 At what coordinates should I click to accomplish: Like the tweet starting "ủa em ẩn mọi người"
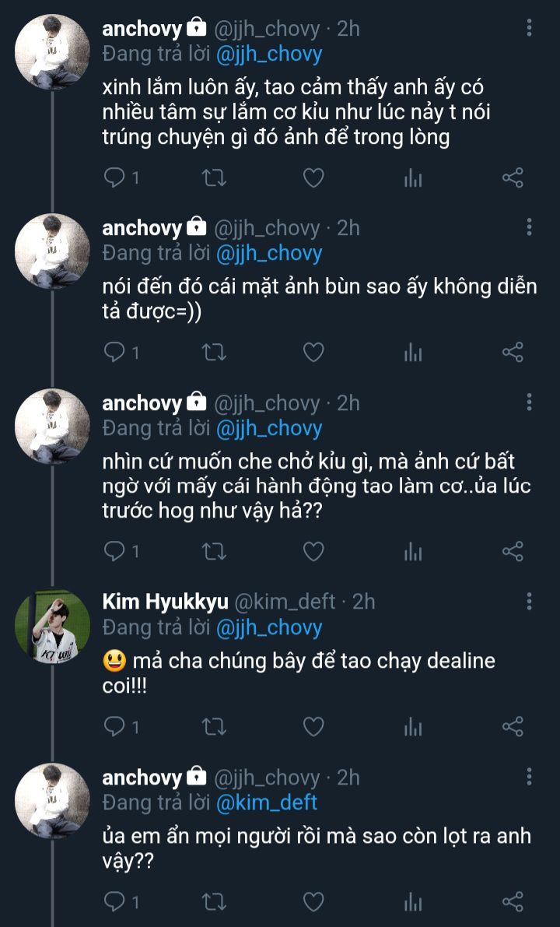[x=313, y=902]
